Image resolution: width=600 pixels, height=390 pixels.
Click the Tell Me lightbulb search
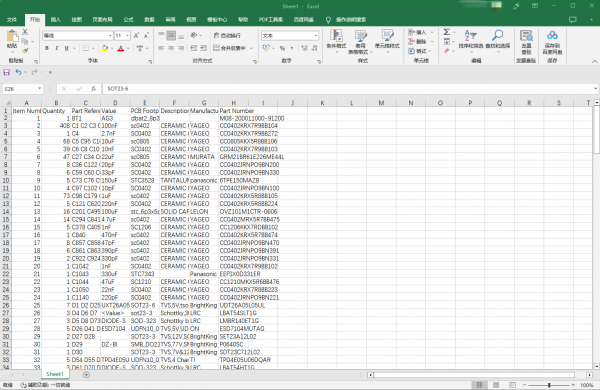click(x=328, y=20)
